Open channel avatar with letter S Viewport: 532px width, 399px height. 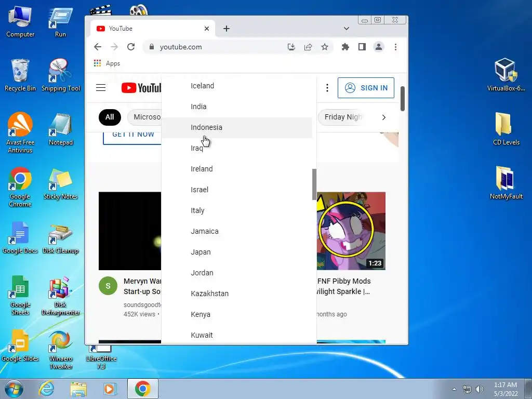pos(108,286)
